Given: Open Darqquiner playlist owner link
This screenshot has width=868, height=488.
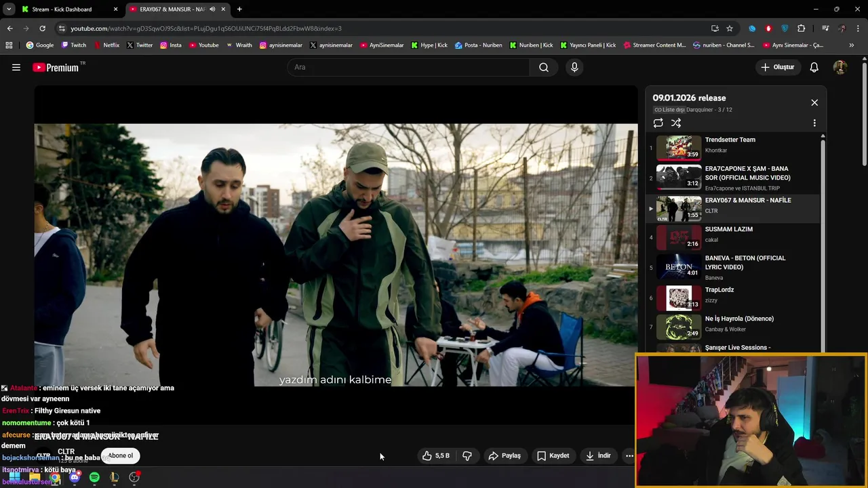Looking at the screenshot, I should pyautogui.click(x=700, y=110).
